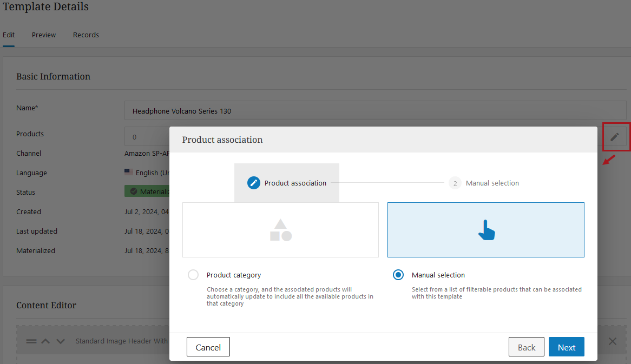Click the drag handle on Standard Image Header
This screenshot has height=364, width=631.
pos(31,341)
